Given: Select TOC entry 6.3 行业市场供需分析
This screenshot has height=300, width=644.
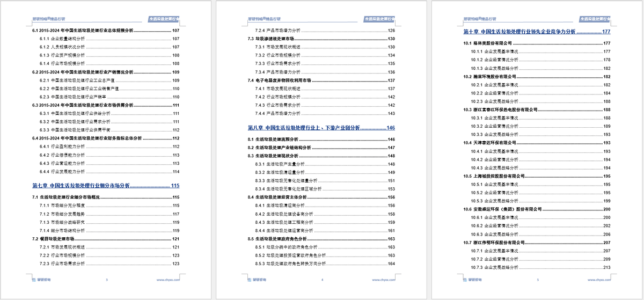Looking at the screenshot, I should coord(106,105).
